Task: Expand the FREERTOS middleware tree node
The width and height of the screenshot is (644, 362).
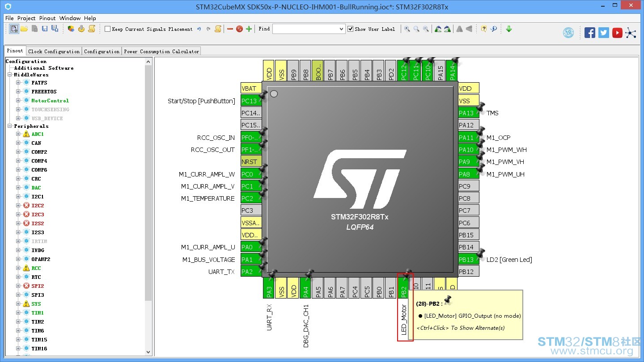Action: point(18,92)
